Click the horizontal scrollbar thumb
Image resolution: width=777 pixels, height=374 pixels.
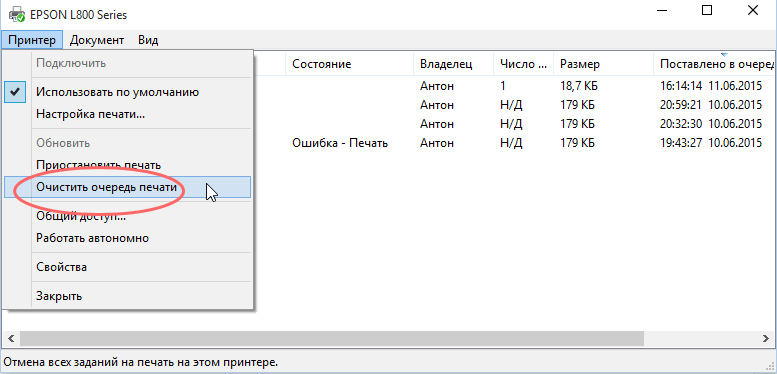click(332, 339)
